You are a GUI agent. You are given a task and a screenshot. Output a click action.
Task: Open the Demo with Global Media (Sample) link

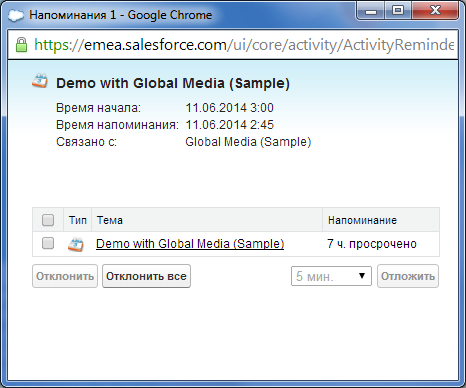click(x=190, y=244)
